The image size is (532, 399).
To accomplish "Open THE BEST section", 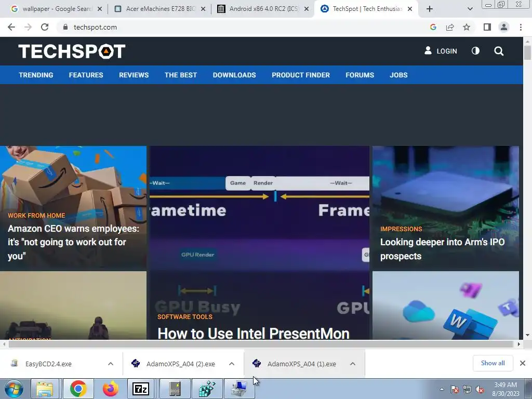I will point(181,75).
